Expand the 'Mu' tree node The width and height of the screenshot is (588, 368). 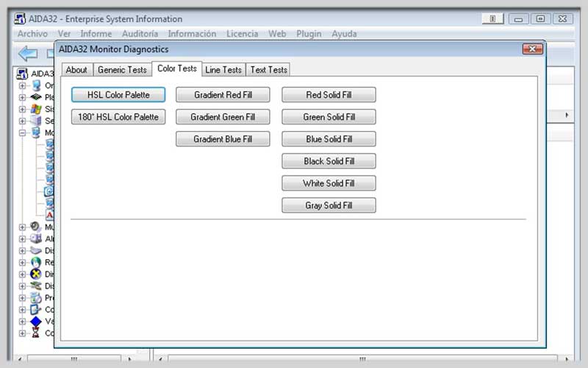[23, 227]
